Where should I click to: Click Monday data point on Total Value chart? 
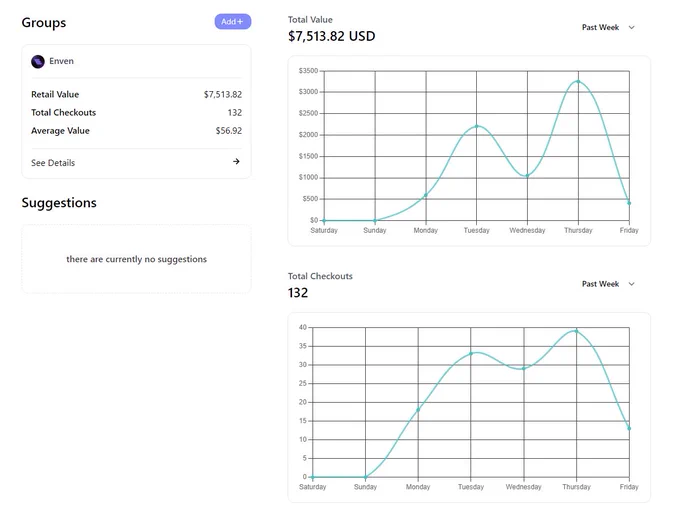426,195
